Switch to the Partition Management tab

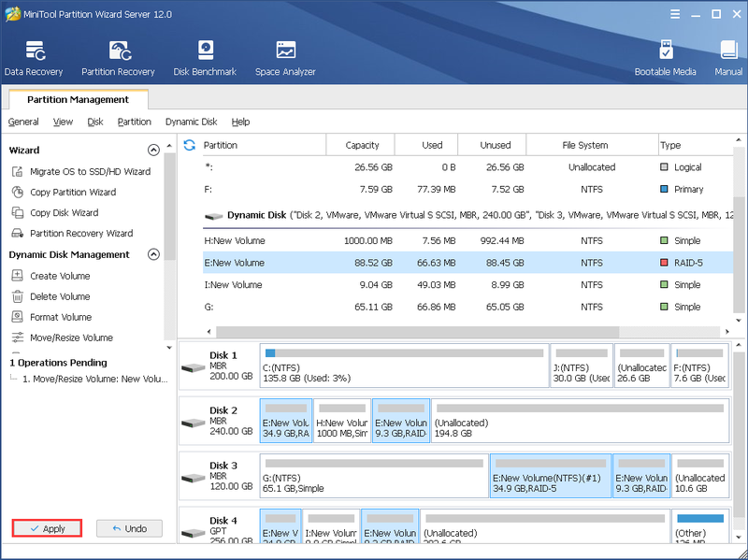pyautogui.click(x=79, y=99)
